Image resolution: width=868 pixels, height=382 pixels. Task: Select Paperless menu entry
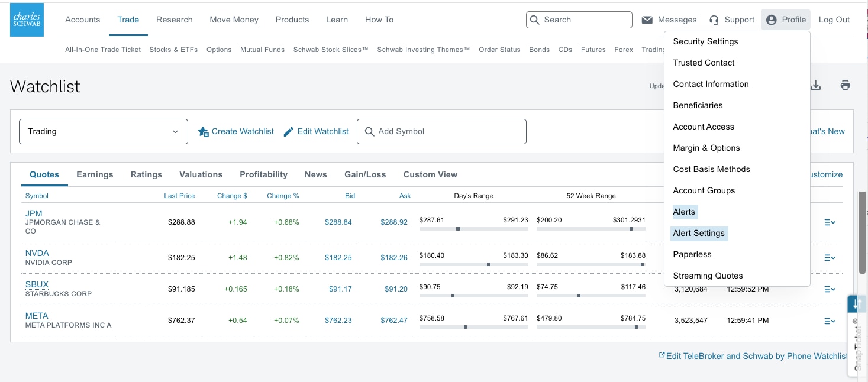pos(692,254)
